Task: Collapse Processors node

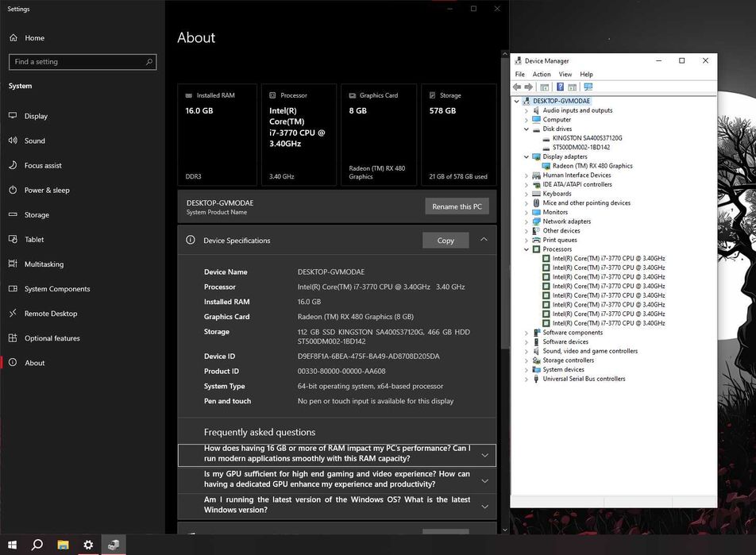Action: pos(526,249)
